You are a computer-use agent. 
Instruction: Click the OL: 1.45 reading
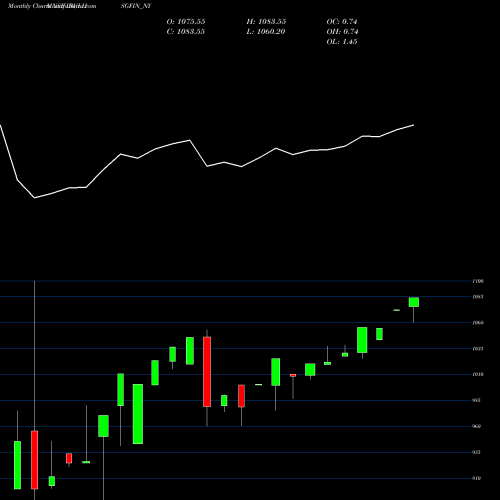click(342, 42)
